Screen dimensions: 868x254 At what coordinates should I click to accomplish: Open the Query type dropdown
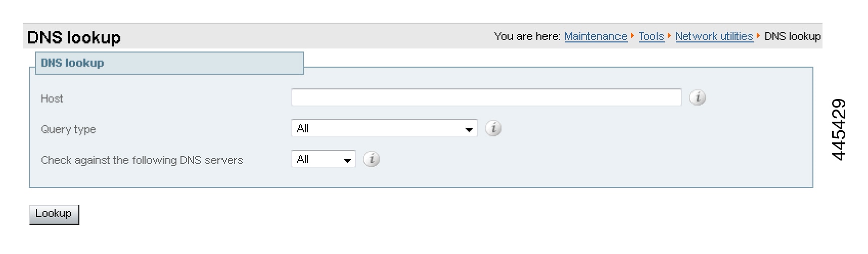tap(384, 128)
